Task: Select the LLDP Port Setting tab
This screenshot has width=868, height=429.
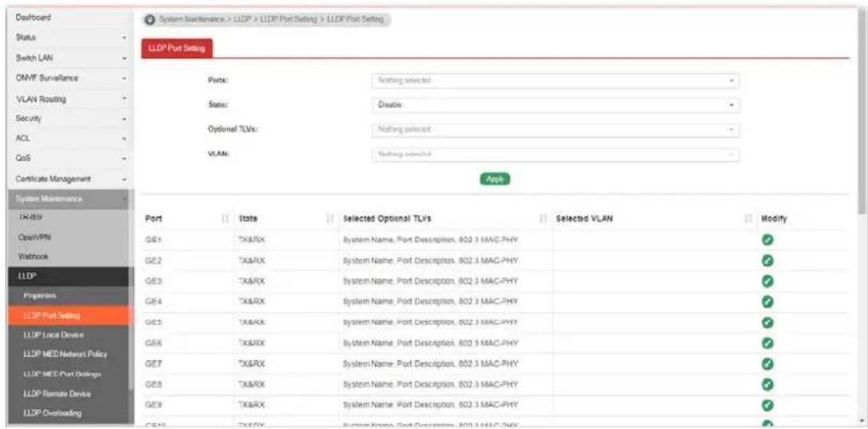Action: pos(178,48)
